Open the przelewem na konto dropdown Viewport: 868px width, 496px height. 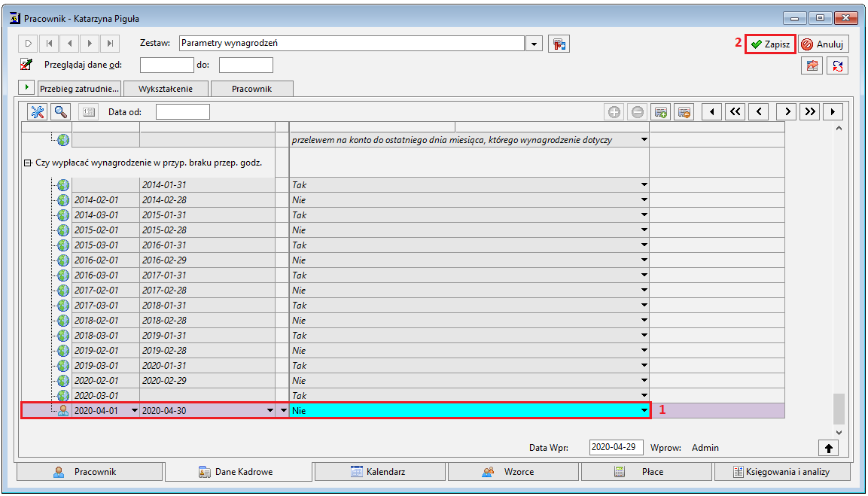(644, 140)
